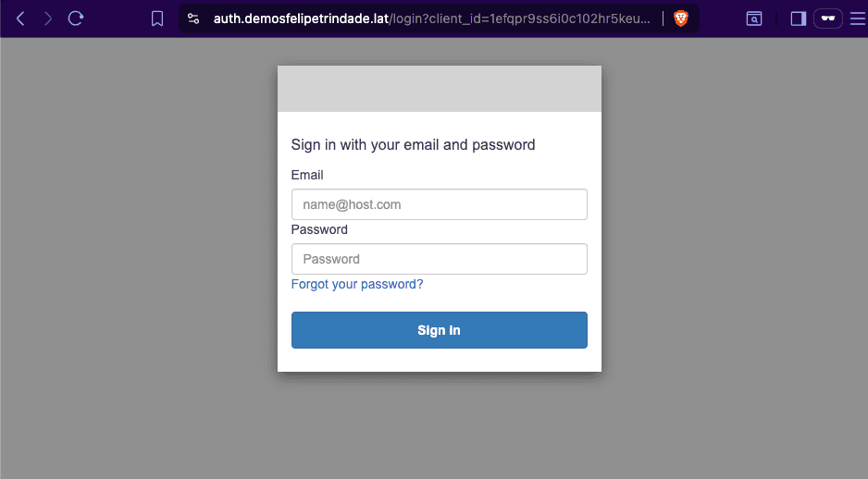Open the Brave Shields lion icon
868x479 pixels.
[681, 18]
